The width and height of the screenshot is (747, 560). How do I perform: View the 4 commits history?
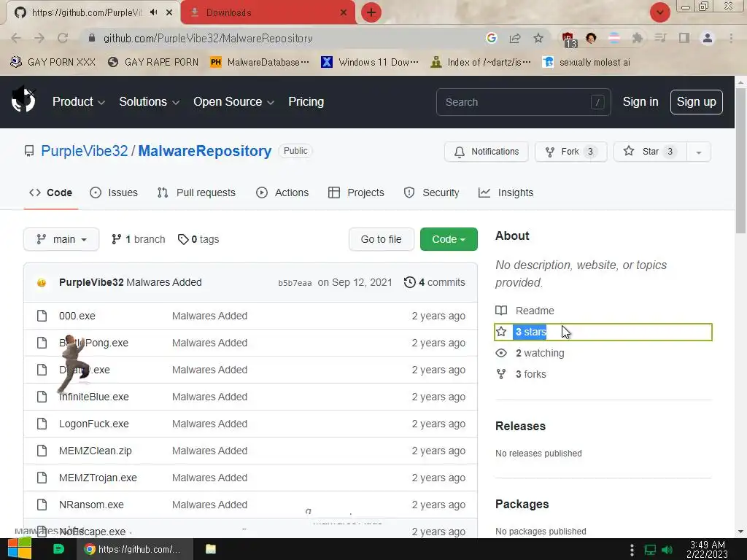click(x=435, y=282)
